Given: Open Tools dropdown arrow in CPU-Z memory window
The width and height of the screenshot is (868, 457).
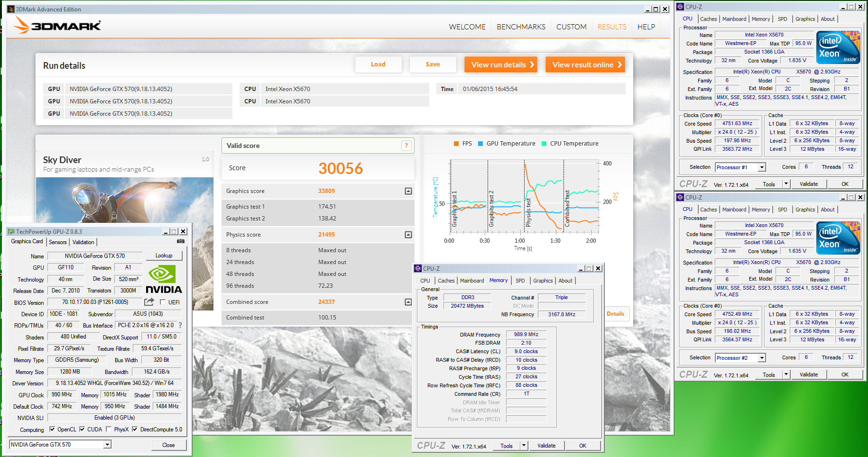Looking at the screenshot, I should [x=524, y=446].
